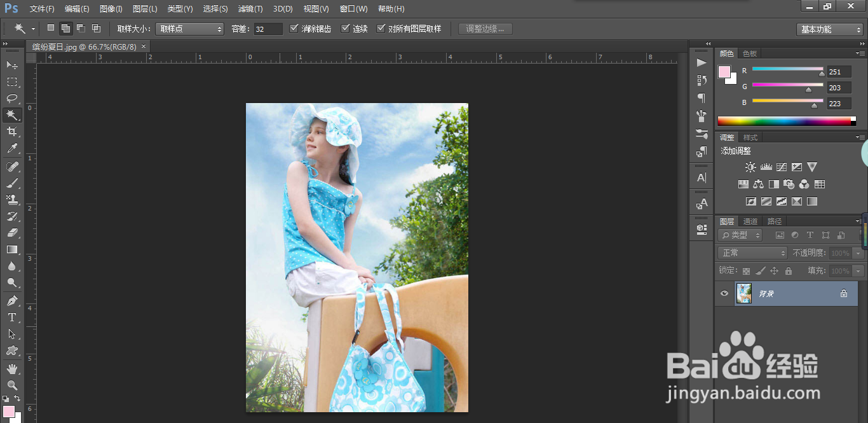Open the layer filter 类型 dropdown
Image resolution: width=868 pixels, height=423 pixels.
click(x=740, y=235)
